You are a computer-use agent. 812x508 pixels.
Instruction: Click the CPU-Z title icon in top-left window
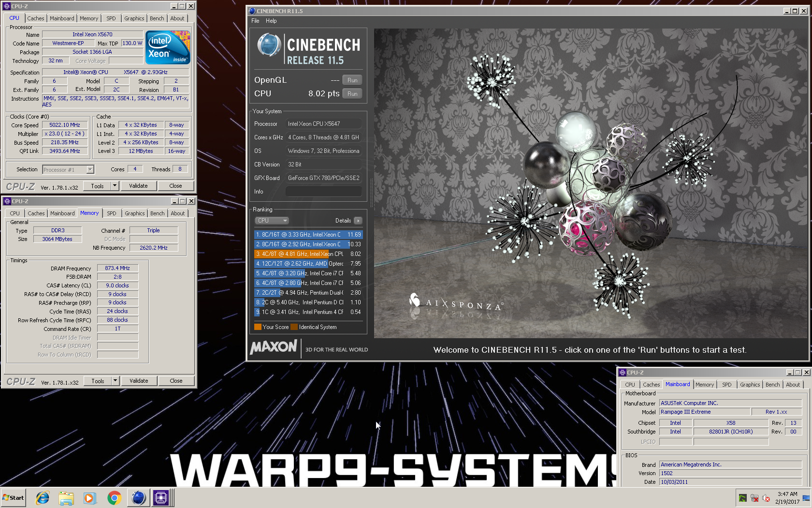[7, 6]
